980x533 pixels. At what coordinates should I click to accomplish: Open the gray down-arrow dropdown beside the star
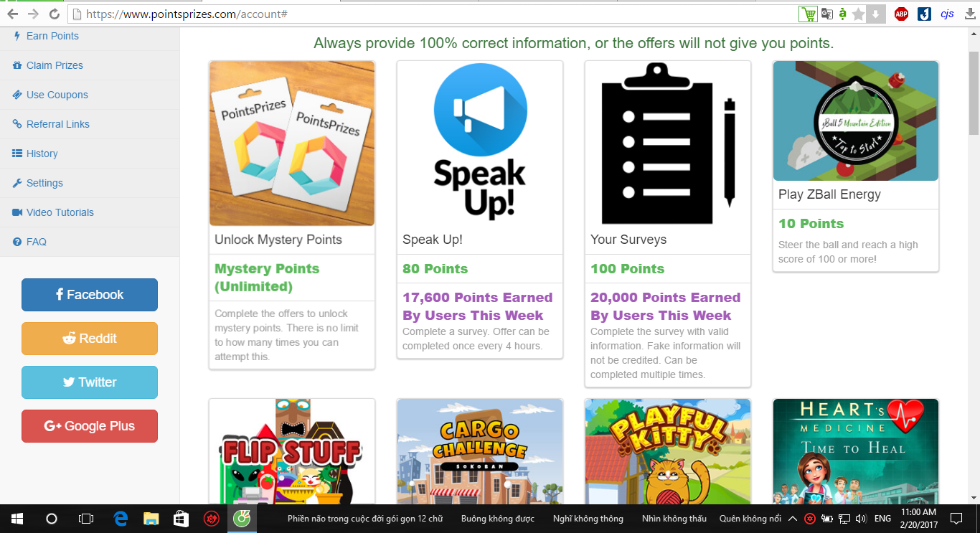coord(875,14)
